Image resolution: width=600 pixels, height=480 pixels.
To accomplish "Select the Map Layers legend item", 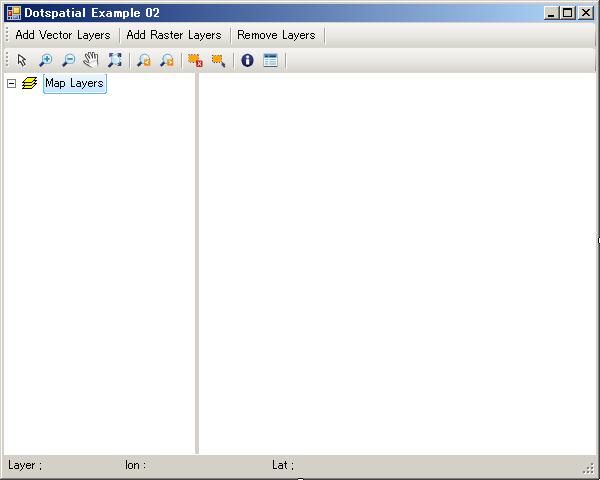I will coord(74,84).
